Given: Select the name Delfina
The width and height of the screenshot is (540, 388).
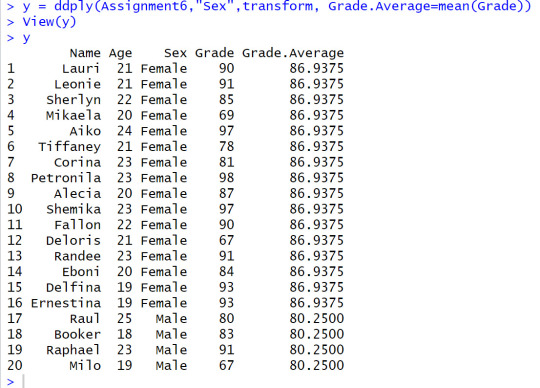Looking at the screenshot, I should point(73,287).
